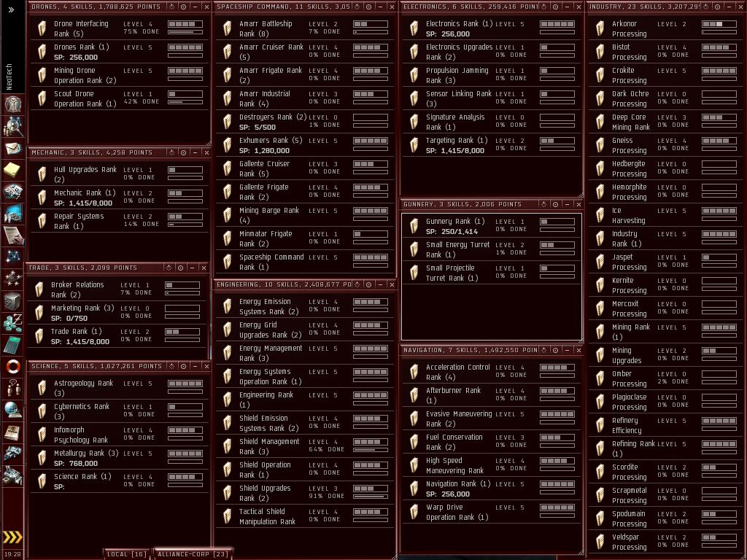
Task: Click the skill book icon for Gunnery Rank (1)
Action: [x=414, y=226]
